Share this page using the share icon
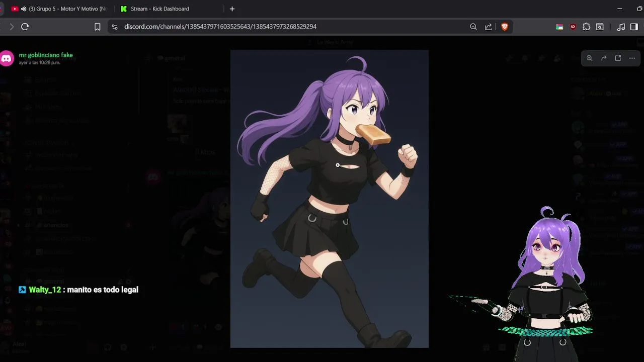 click(488, 27)
